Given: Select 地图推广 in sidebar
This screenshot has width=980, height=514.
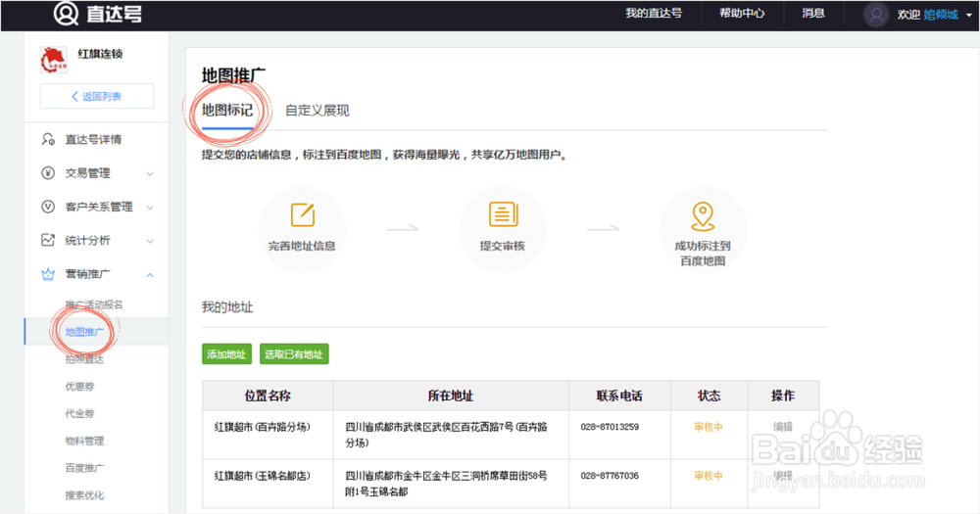Looking at the screenshot, I should pos(84,332).
